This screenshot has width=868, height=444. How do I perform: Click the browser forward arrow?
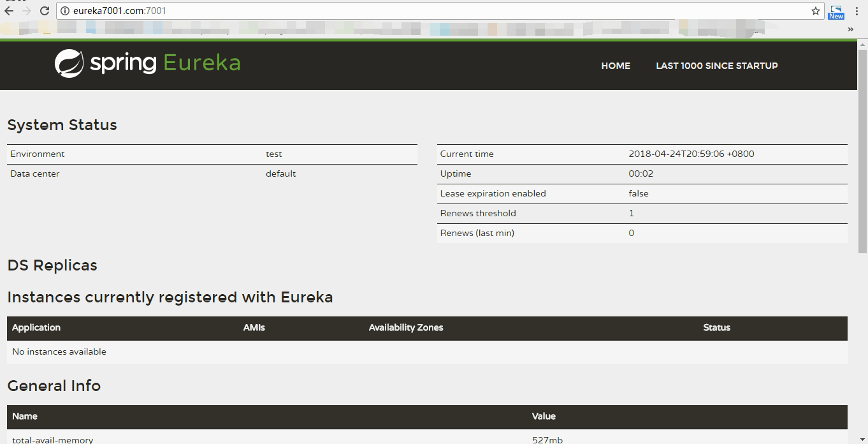pos(26,11)
